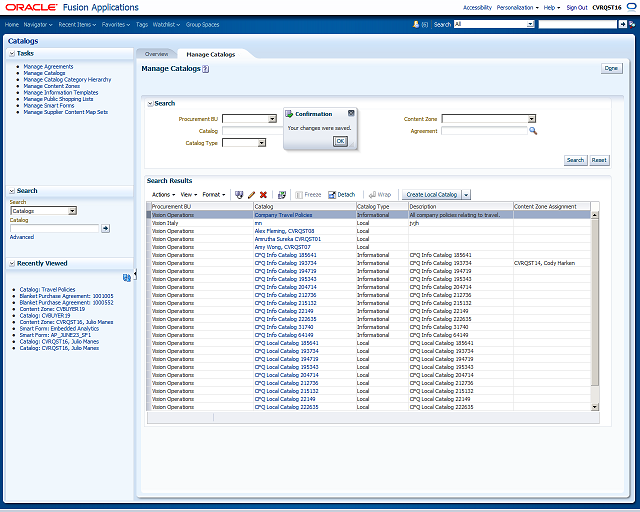The width and height of the screenshot is (640, 512).
Task: Open recently viewed Catalog: Travel Policies
Action: pyautogui.click(x=47, y=289)
